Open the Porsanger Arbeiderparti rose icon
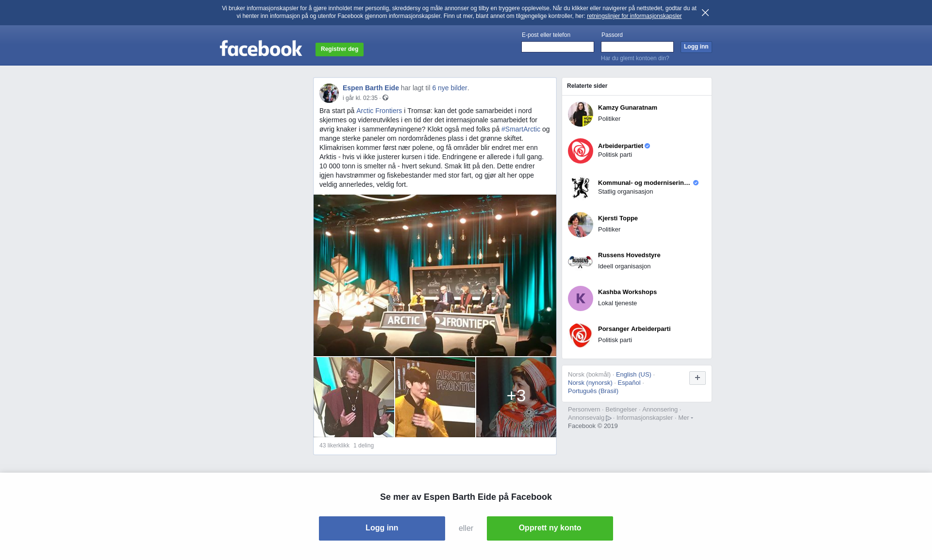Screen dimensions: 932x560 click(x=581, y=335)
